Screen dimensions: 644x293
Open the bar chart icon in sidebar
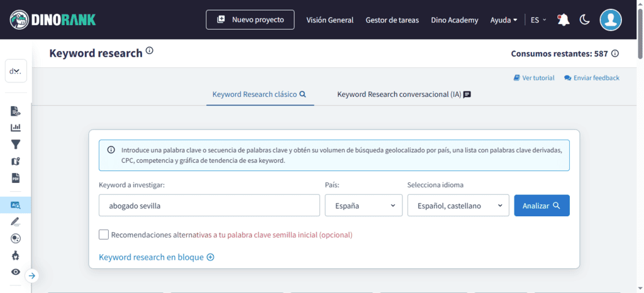16,128
